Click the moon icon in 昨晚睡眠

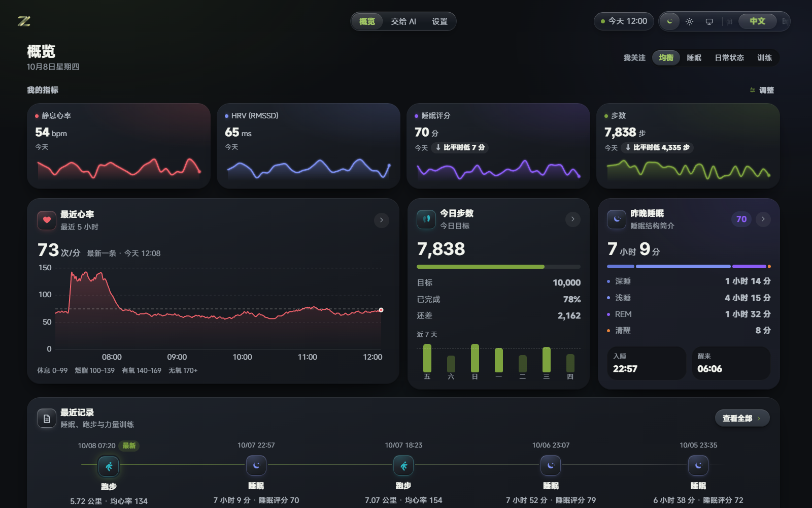617,219
